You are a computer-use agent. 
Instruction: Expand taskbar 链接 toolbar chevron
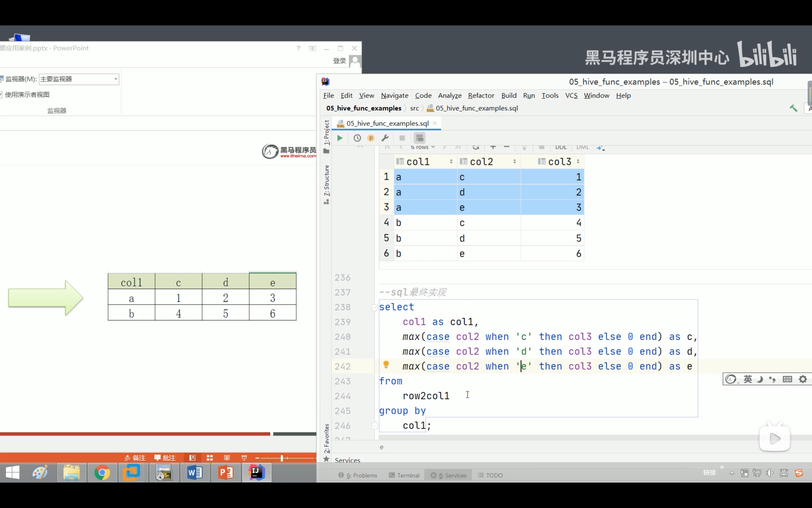click(x=722, y=467)
